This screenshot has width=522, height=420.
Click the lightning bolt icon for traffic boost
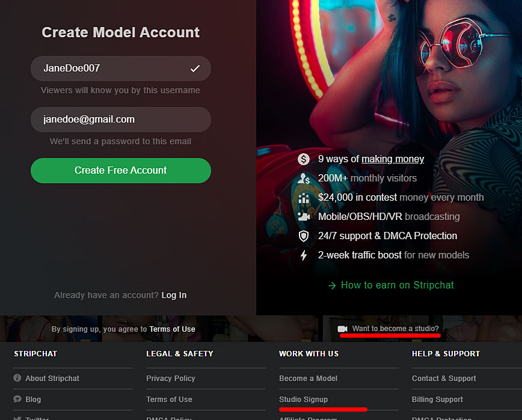pos(303,255)
